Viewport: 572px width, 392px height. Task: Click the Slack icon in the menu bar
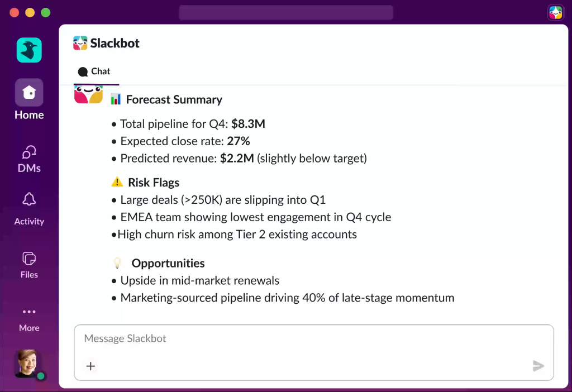pos(555,12)
